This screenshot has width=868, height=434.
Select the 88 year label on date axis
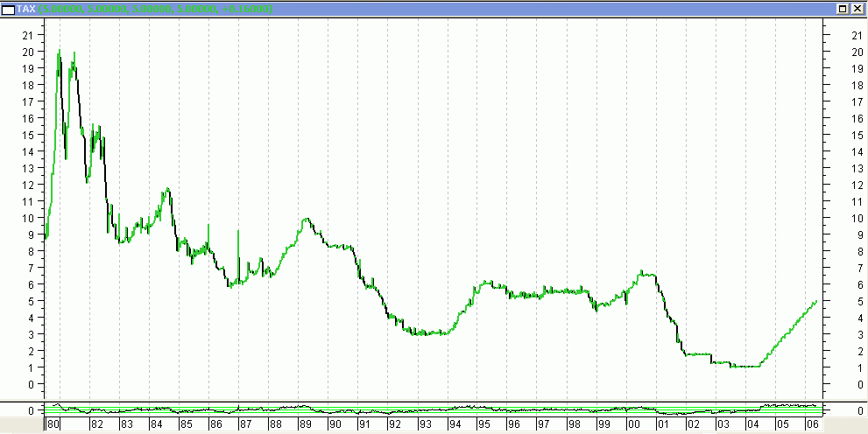pos(276,424)
